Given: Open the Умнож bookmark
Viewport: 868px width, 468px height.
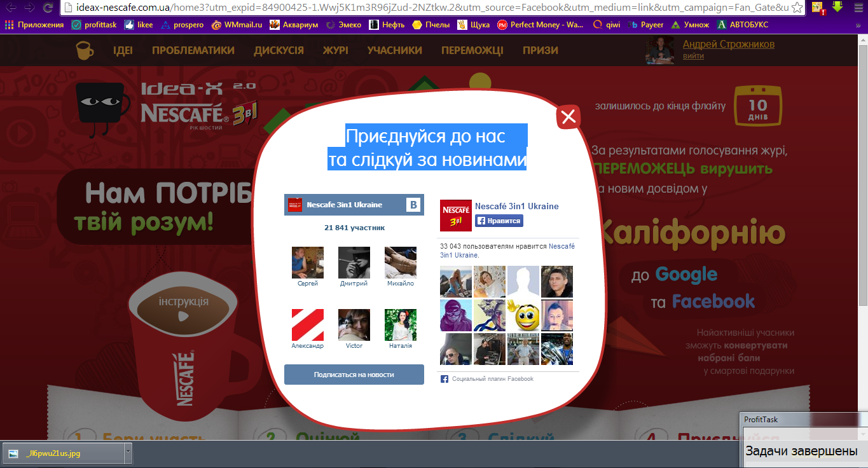Looking at the screenshot, I should coord(689,25).
